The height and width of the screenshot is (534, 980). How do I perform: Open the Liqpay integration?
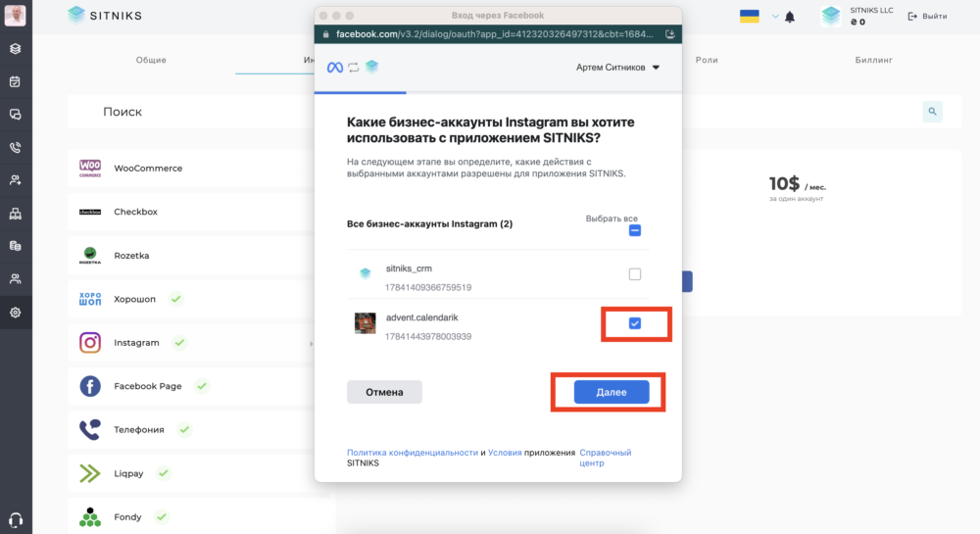(x=191, y=473)
